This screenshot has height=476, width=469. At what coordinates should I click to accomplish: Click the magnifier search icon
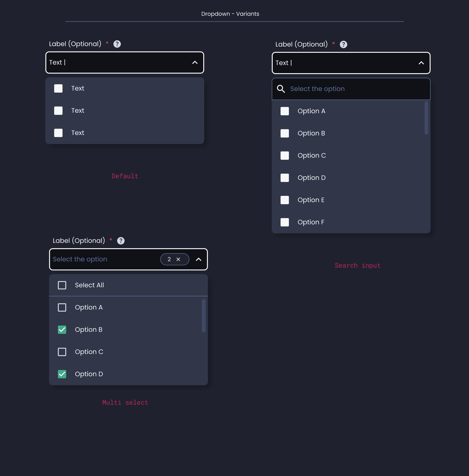click(281, 89)
